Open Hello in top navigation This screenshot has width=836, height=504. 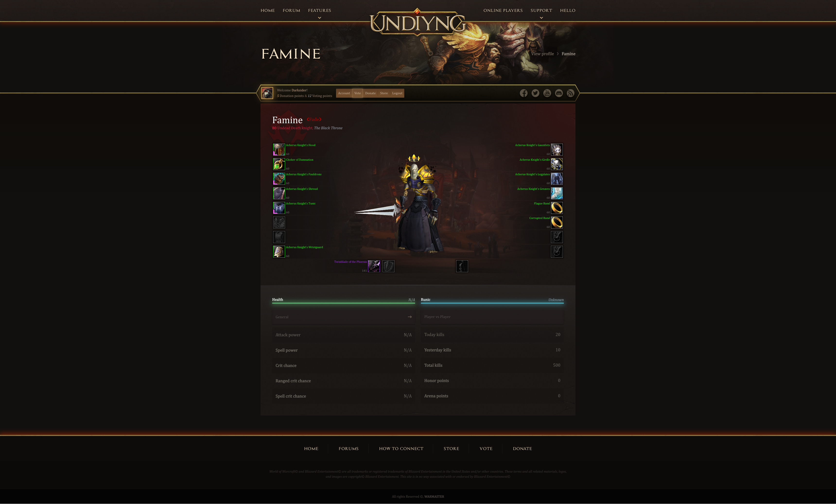(568, 10)
